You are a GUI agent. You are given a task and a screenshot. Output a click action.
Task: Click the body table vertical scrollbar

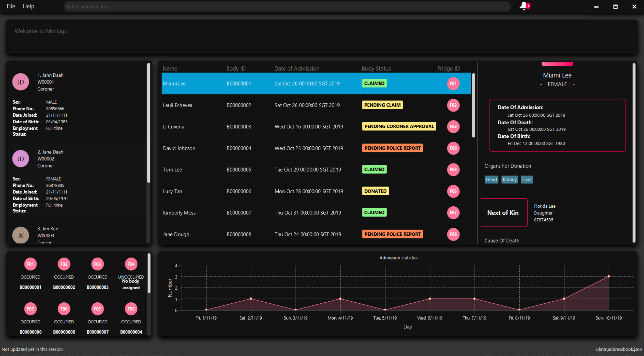coord(473,106)
